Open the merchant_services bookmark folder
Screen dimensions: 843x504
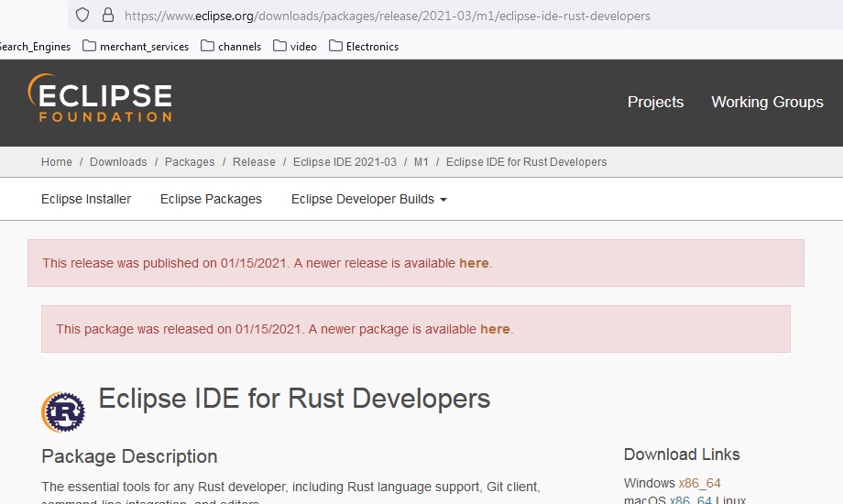click(x=136, y=47)
